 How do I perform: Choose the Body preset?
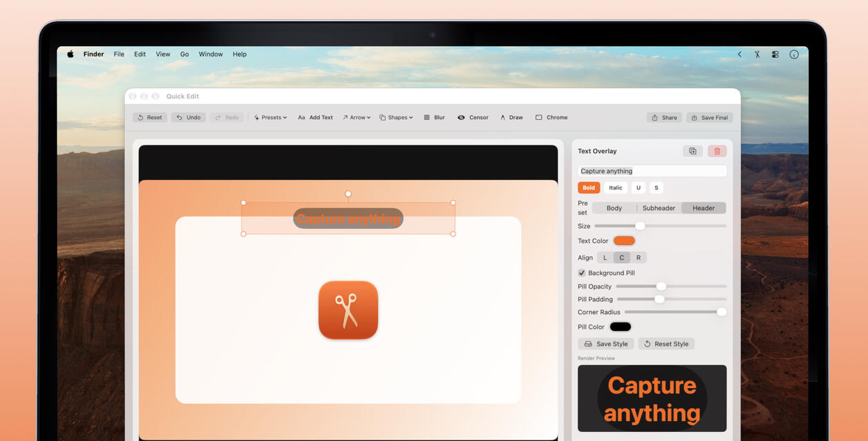(614, 208)
